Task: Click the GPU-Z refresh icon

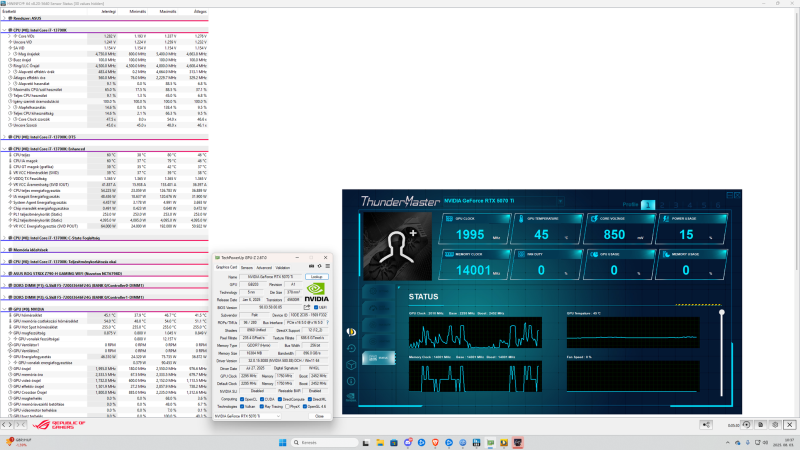Action: [x=319, y=266]
